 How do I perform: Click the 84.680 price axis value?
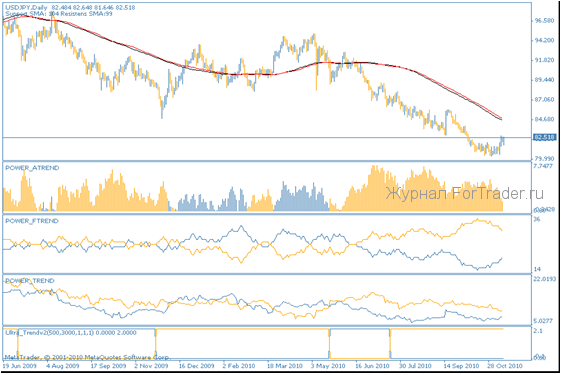point(544,119)
